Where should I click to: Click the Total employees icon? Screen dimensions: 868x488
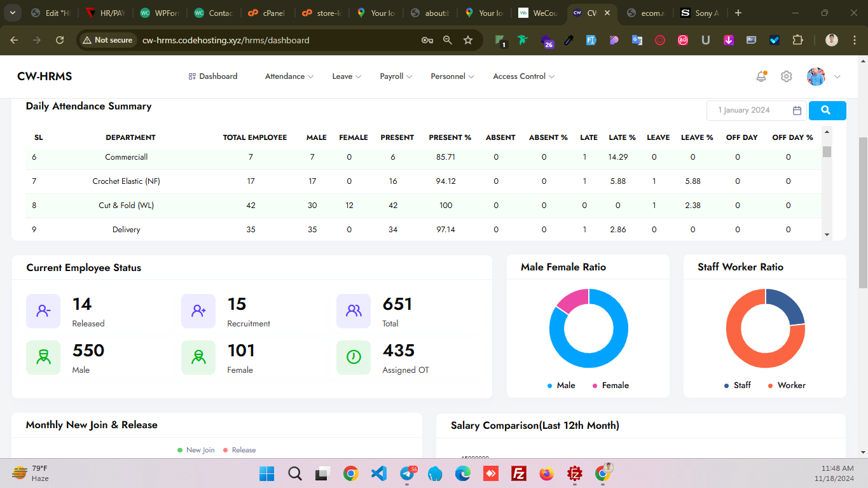click(354, 311)
